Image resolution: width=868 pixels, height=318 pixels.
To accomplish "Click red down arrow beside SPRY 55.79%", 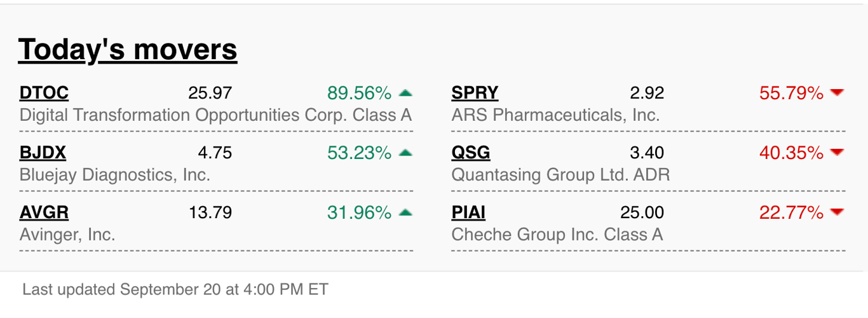I will click(x=837, y=93).
